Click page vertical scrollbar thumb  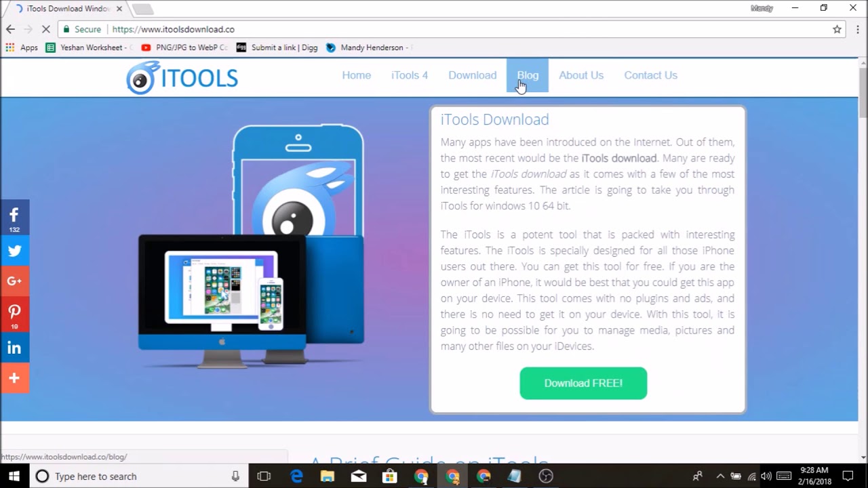point(863,93)
